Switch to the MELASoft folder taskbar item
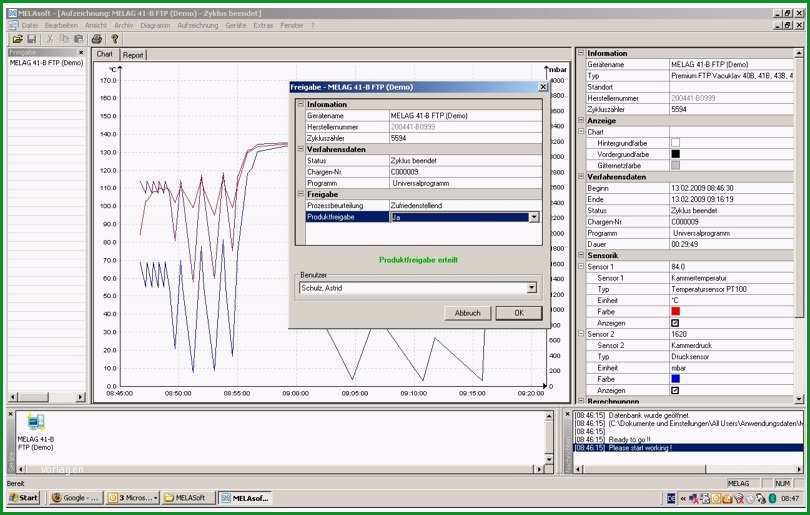810x515 pixels. coord(186,498)
